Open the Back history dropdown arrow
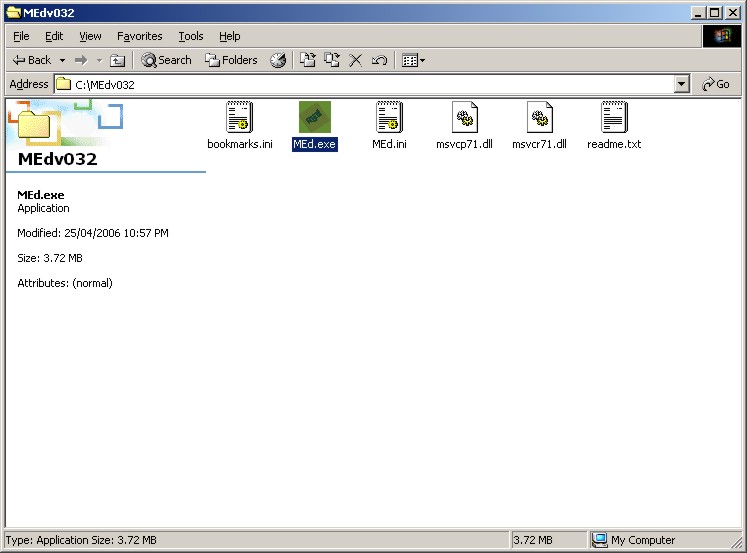 coord(62,60)
